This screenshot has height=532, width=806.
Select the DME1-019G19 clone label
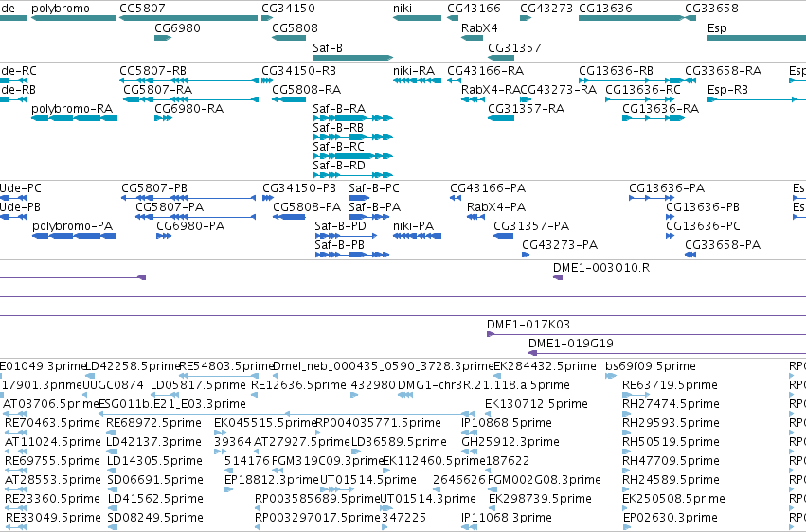point(571,343)
